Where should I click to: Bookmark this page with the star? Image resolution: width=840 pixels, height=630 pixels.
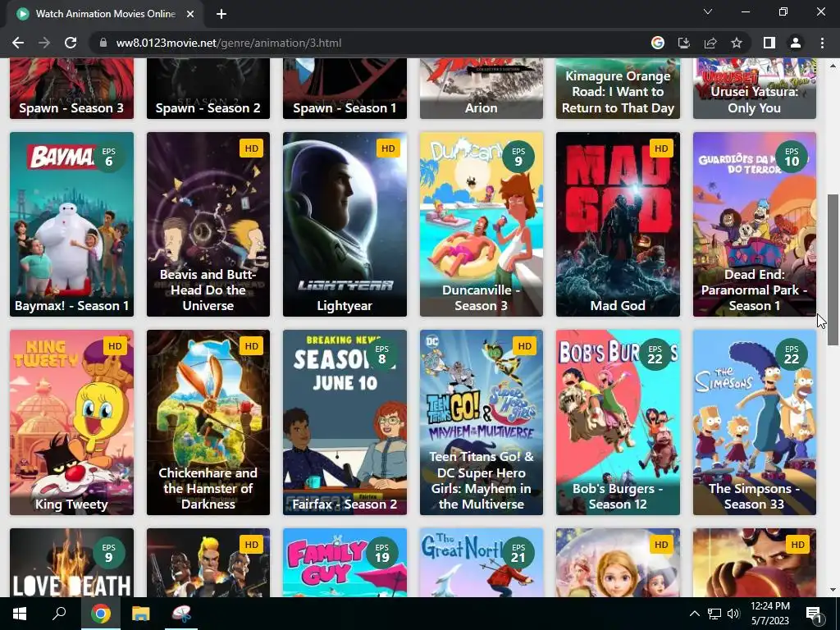coord(737,43)
